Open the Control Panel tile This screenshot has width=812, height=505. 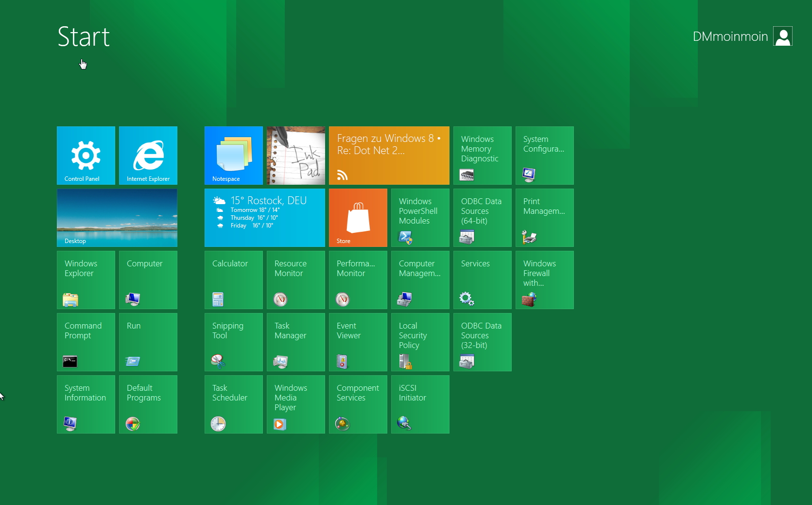pos(86,156)
